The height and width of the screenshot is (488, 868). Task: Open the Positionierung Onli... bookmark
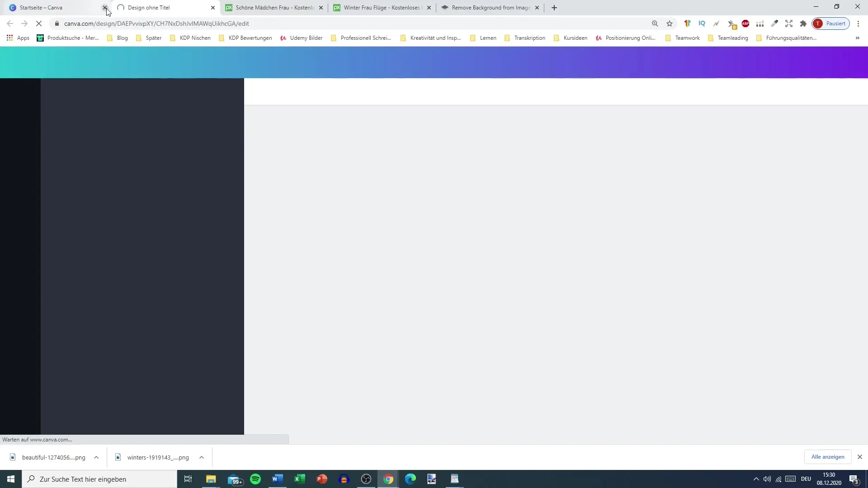click(x=625, y=38)
